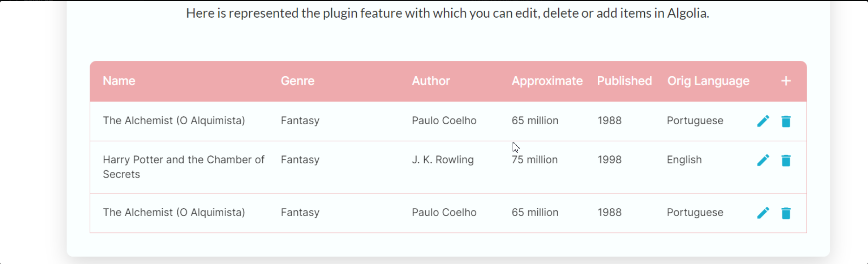Click the Published column header
The height and width of the screenshot is (264, 868).
pos(624,81)
